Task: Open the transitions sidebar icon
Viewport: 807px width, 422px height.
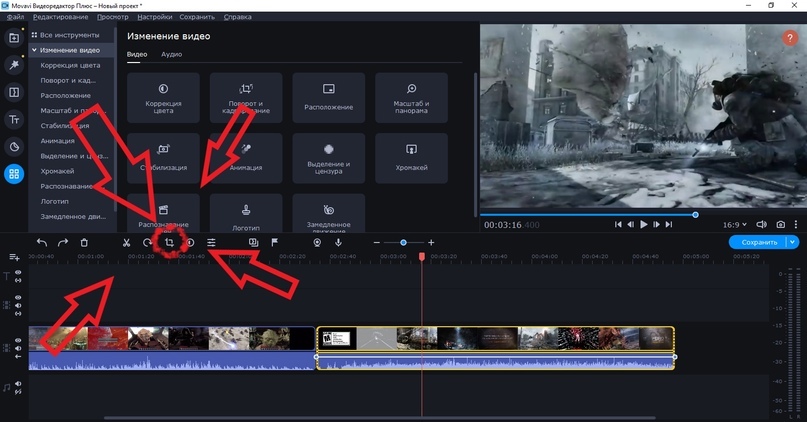Action: coord(14,92)
